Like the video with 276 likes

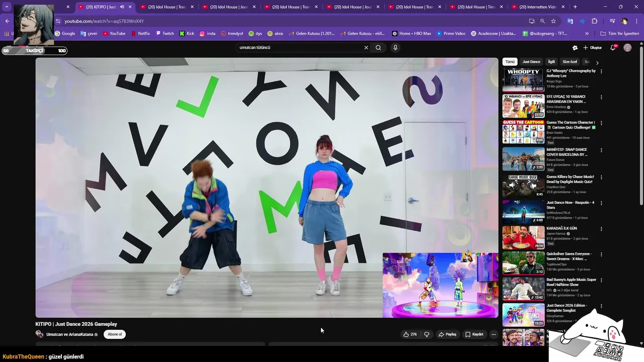[410, 334]
